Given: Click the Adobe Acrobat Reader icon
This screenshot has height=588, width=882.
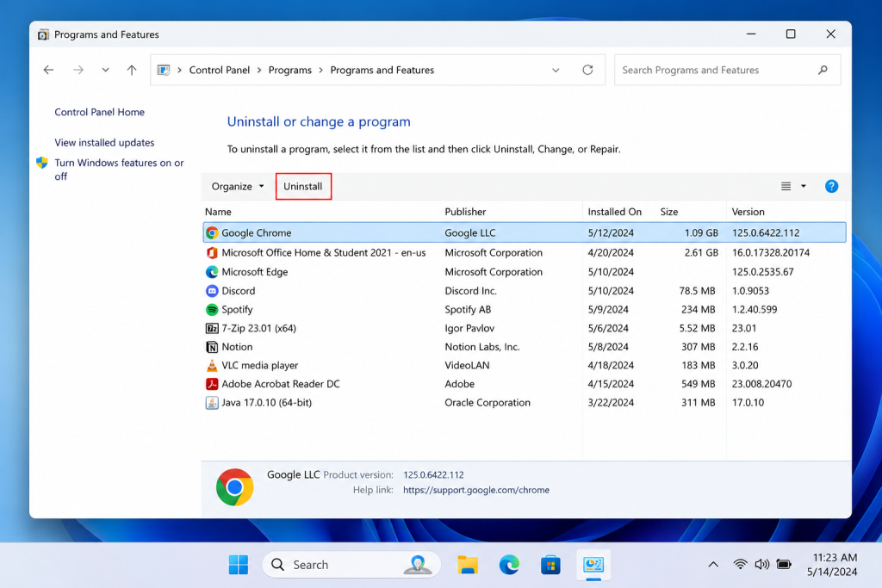Looking at the screenshot, I should pos(212,384).
